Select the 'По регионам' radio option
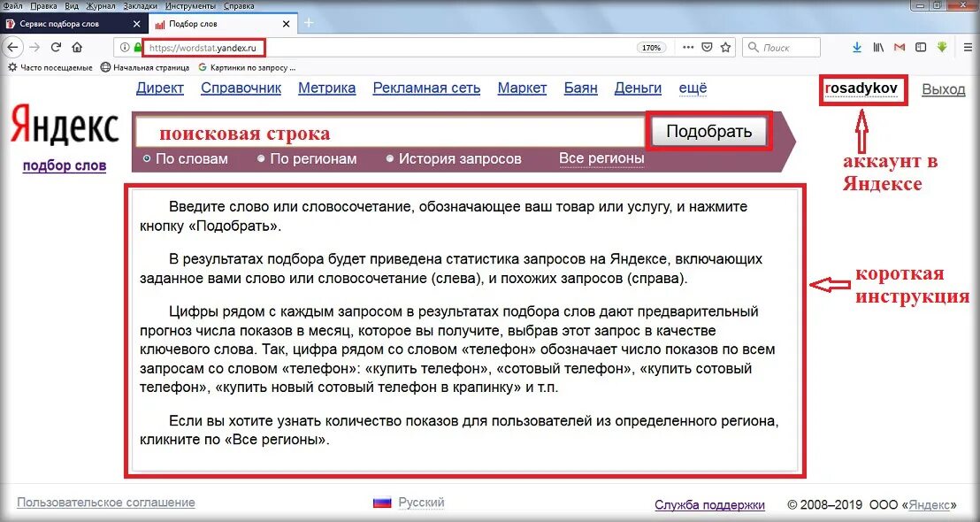This screenshot has width=980, height=522. pyautogui.click(x=261, y=158)
